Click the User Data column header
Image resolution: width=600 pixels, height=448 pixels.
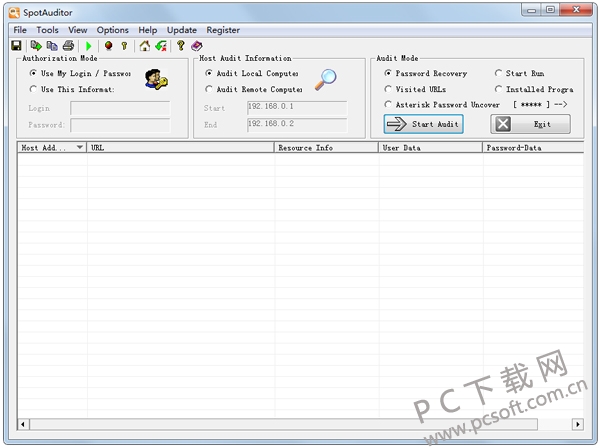430,147
